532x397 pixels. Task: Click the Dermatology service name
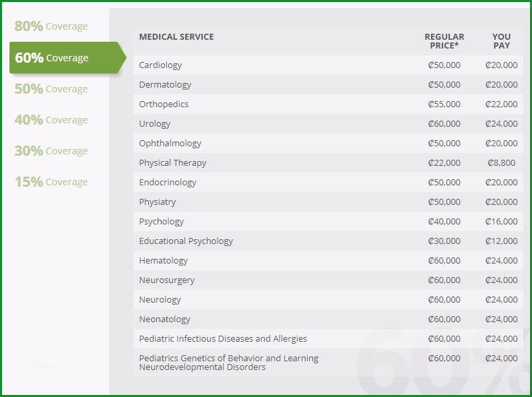[165, 84]
